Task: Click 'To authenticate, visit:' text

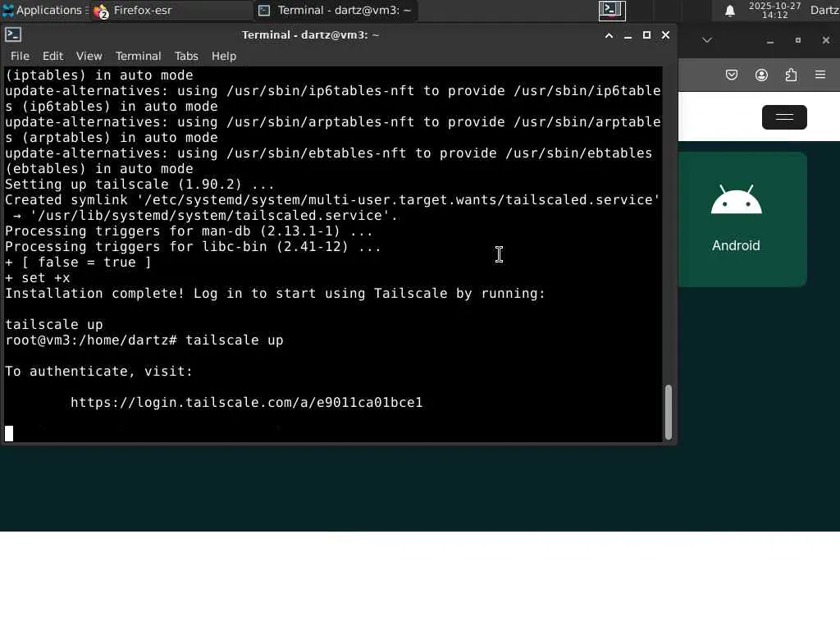Action: (x=98, y=372)
